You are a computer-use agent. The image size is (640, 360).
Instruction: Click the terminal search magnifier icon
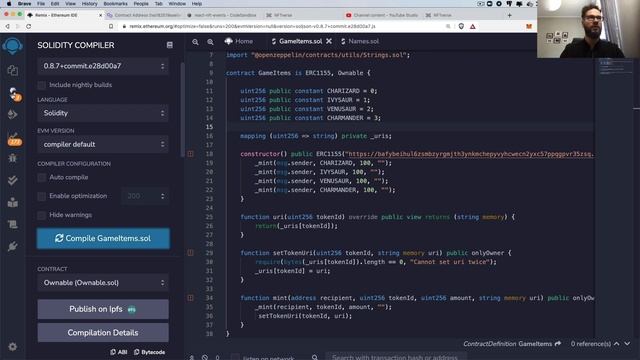click(315, 357)
